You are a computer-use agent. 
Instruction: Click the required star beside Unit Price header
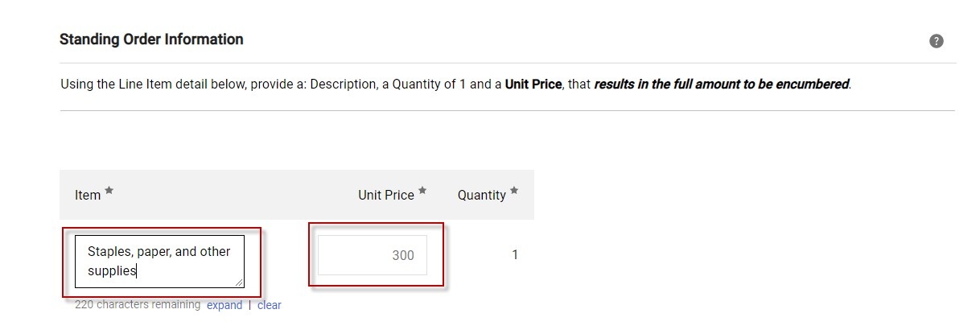(x=422, y=191)
